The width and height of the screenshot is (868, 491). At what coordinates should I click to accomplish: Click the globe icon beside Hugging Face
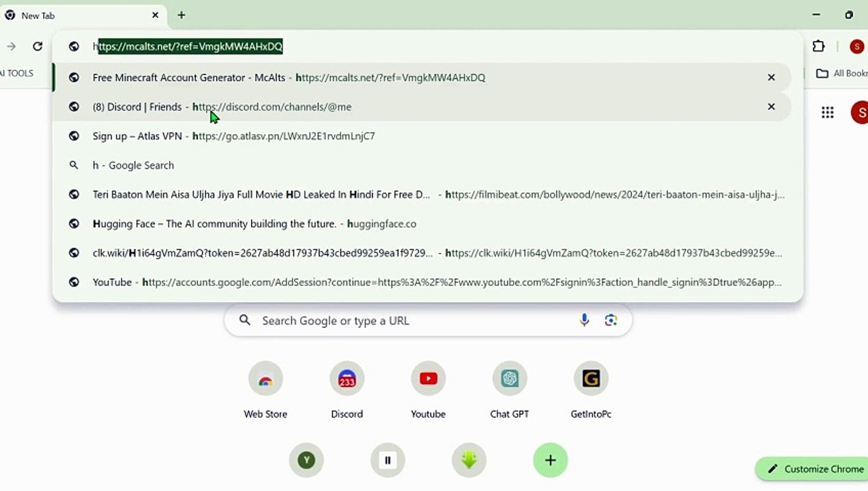74,224
